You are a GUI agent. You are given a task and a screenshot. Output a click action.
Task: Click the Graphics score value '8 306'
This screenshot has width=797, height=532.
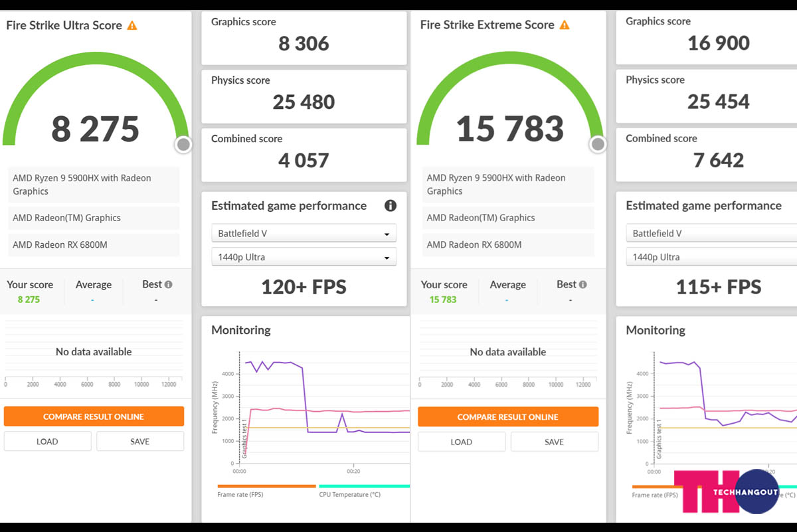tap(304, 44)
